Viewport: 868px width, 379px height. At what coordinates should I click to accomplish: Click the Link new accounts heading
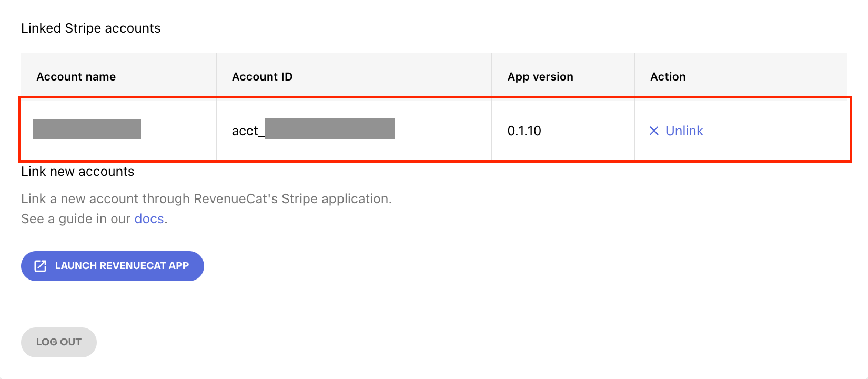tap(78, 172)
